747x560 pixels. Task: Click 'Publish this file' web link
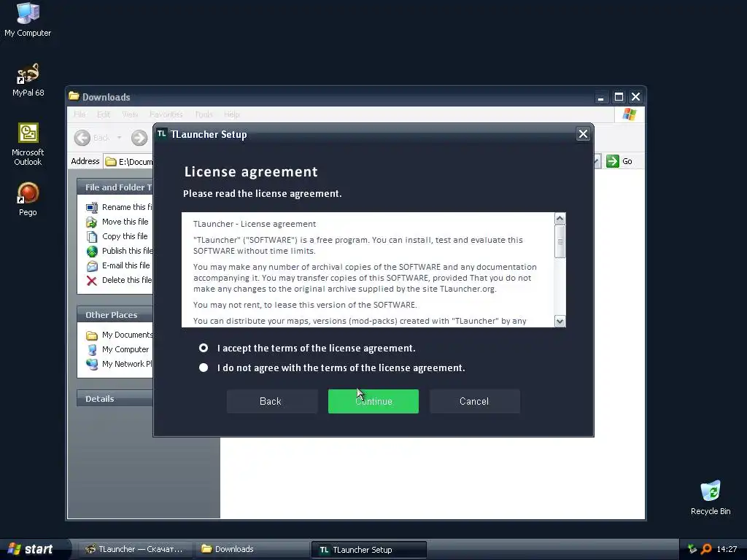[127, 251]
